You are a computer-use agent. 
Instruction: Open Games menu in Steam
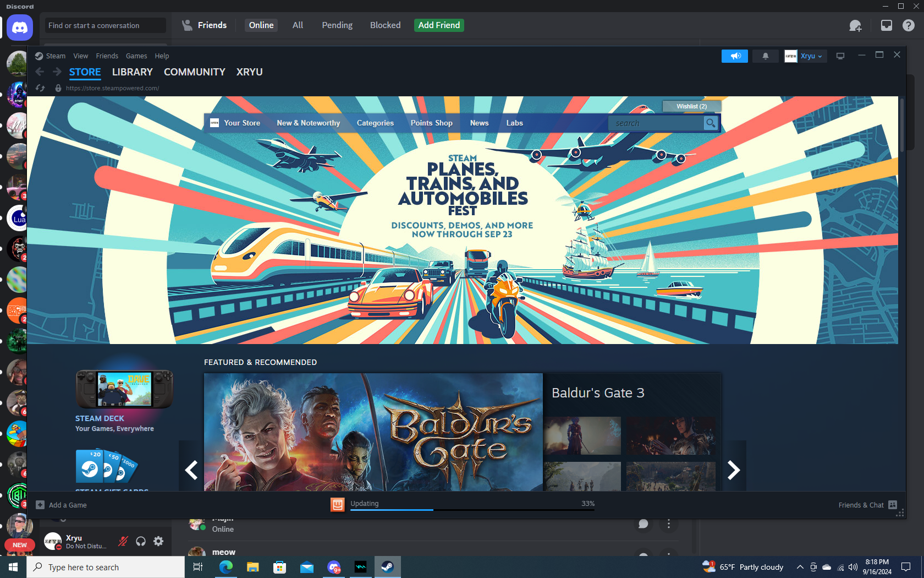pyautogui.click(x=136, y=56)
